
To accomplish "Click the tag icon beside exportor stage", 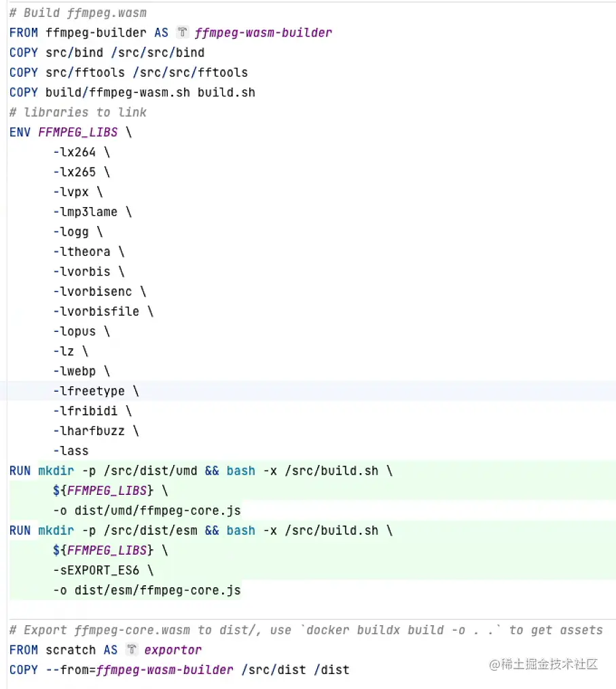I will (x=133, y=650).
